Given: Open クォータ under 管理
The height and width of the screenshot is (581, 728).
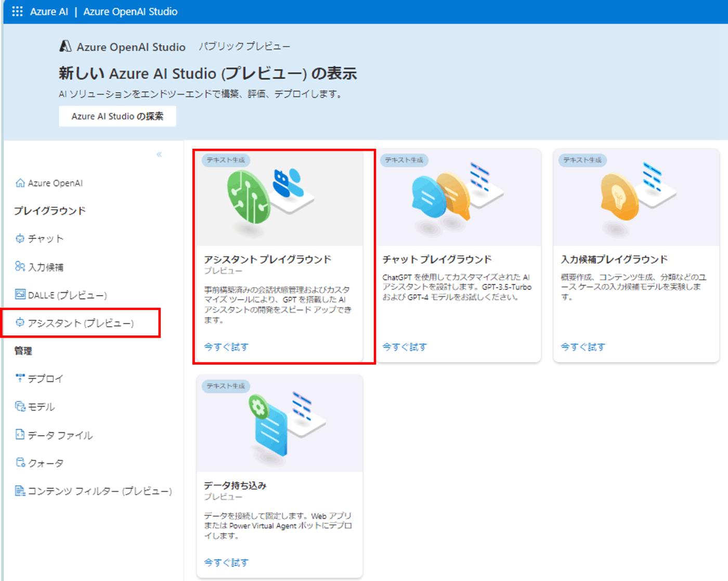Looking at the screenshot, I should (x=40, y=463).
